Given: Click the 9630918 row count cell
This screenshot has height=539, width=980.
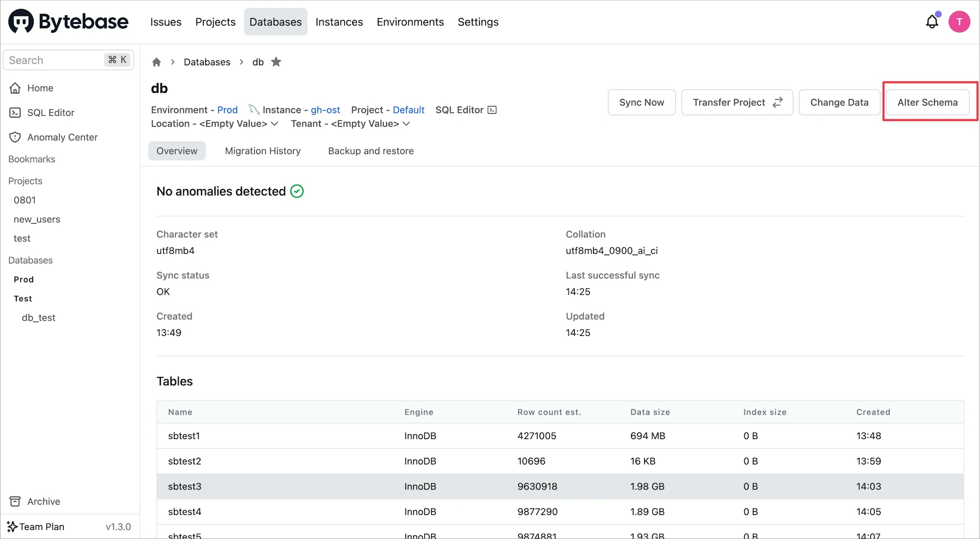Looking at the screenshot, I should pyautogui.click(x=537, y=486).
